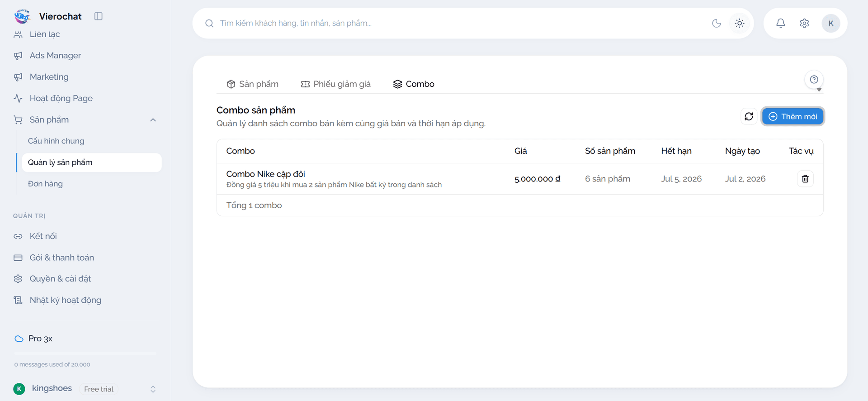
Task: Collapse sidebar with panel toggle icon
Action: 98,16
